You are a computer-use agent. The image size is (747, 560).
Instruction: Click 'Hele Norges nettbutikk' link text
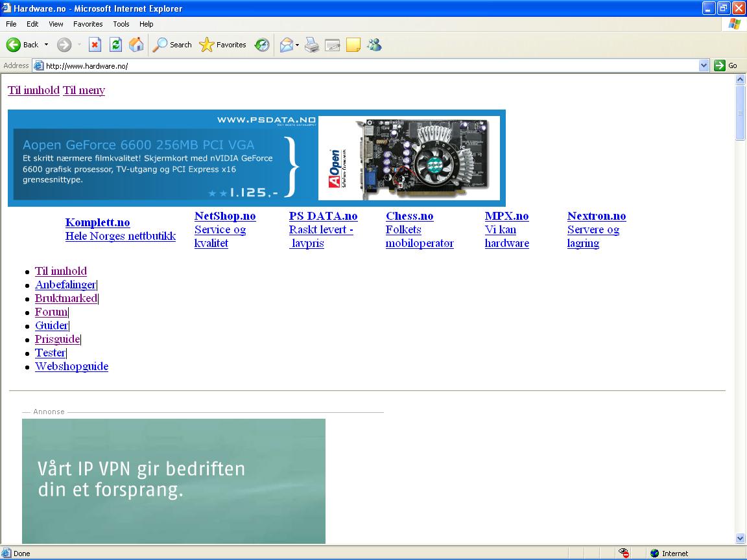click(121, 236)
